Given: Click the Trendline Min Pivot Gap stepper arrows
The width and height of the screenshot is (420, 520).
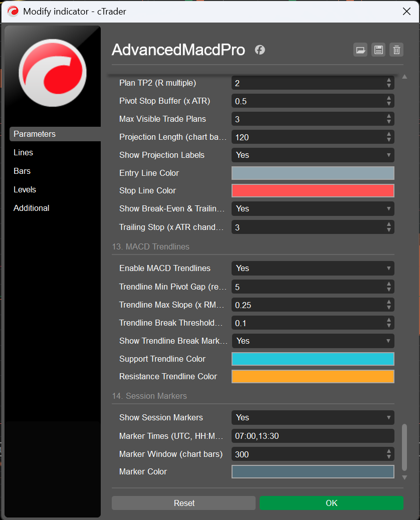Looking at the screenshot, I should (389, 287).
